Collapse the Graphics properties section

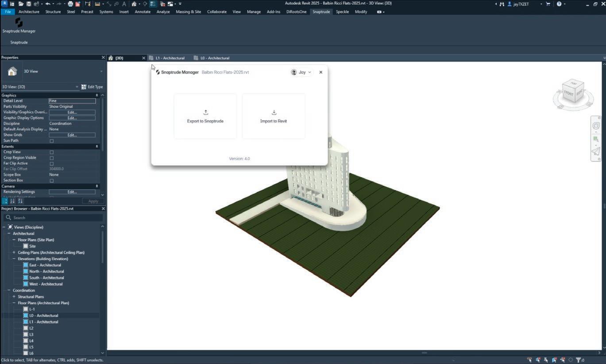[97, 95]
